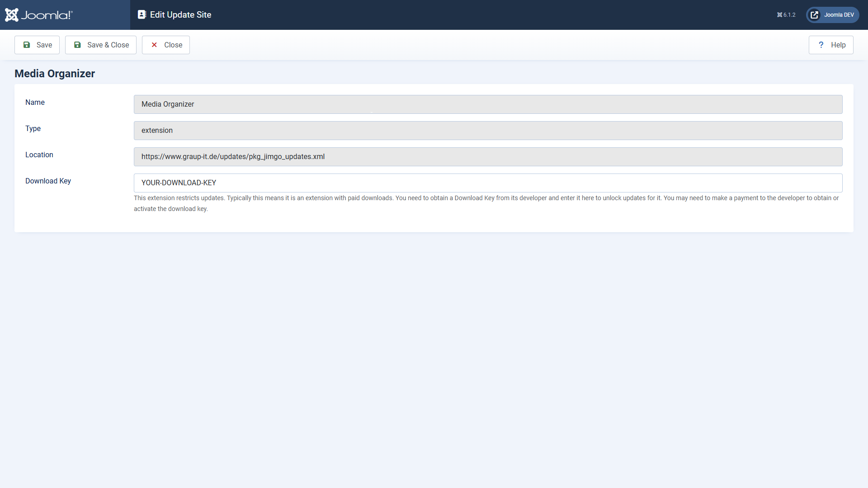
Task: Click the Location label
Action: pyautogui.click(x=39, y=155)
